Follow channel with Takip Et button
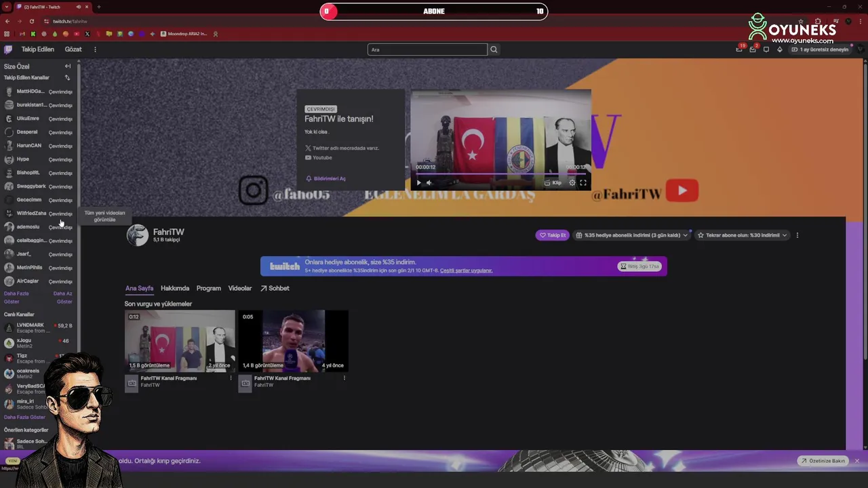 (552, 235)
